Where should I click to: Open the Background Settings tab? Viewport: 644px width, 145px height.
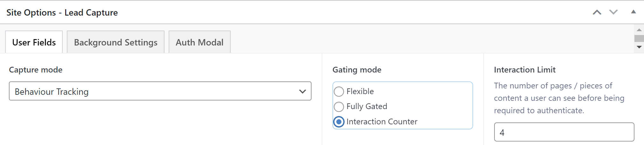116,42
